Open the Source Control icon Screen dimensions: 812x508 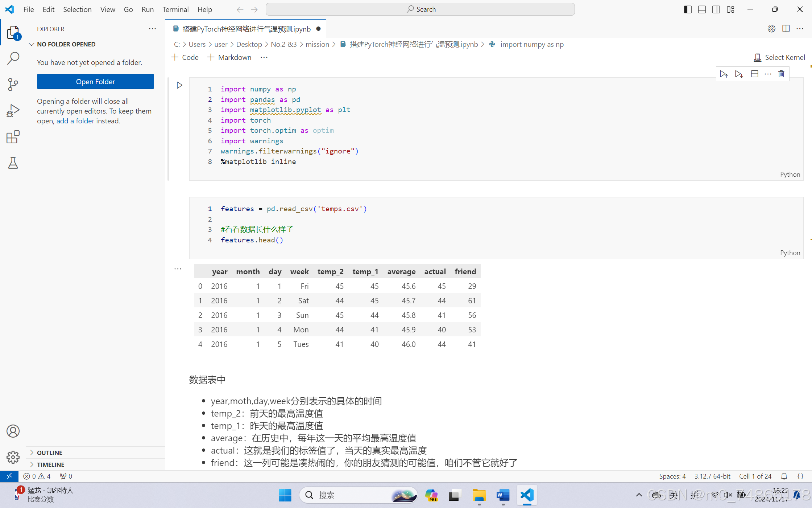pyautogui.click(x=13, y=84)
